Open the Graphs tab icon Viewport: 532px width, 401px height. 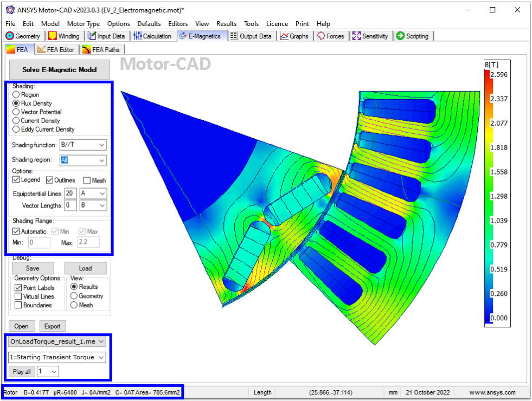click(x=284, y=36)
